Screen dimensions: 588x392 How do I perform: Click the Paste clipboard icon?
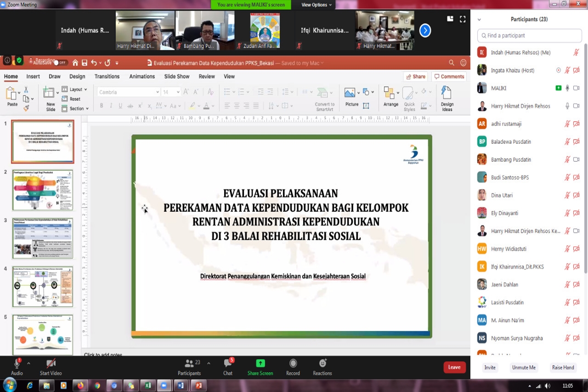pyautogui.click(x=11, y=94)
